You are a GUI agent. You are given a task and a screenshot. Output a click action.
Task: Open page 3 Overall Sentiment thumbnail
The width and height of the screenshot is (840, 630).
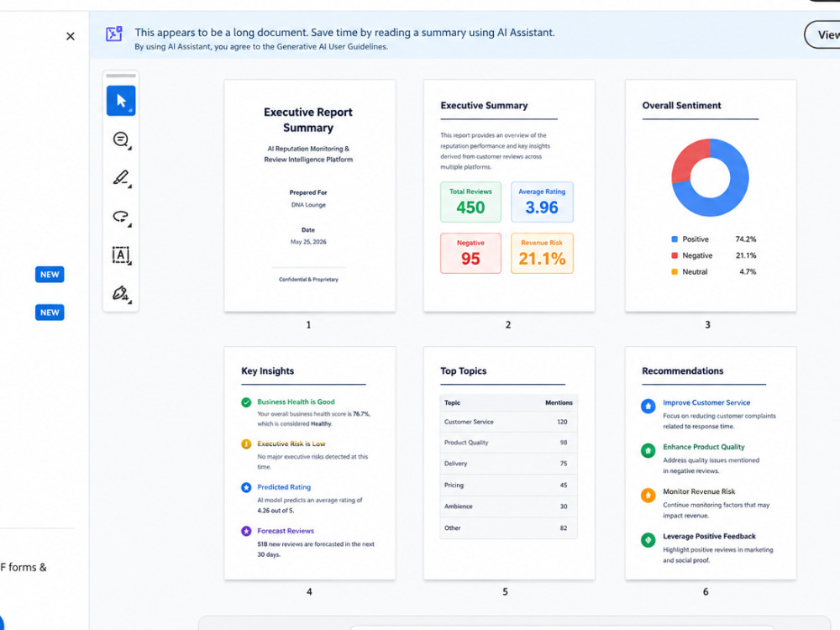click(711, 196)
